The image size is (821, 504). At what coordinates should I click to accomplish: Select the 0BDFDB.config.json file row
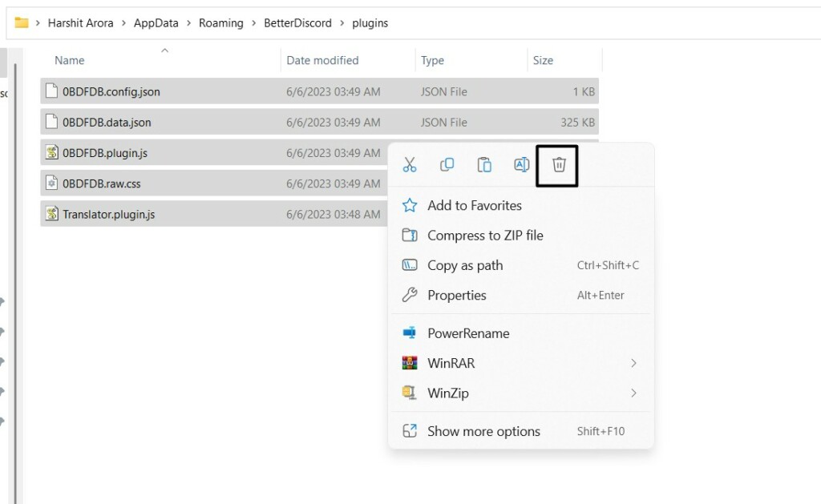[x=111, y=92]
